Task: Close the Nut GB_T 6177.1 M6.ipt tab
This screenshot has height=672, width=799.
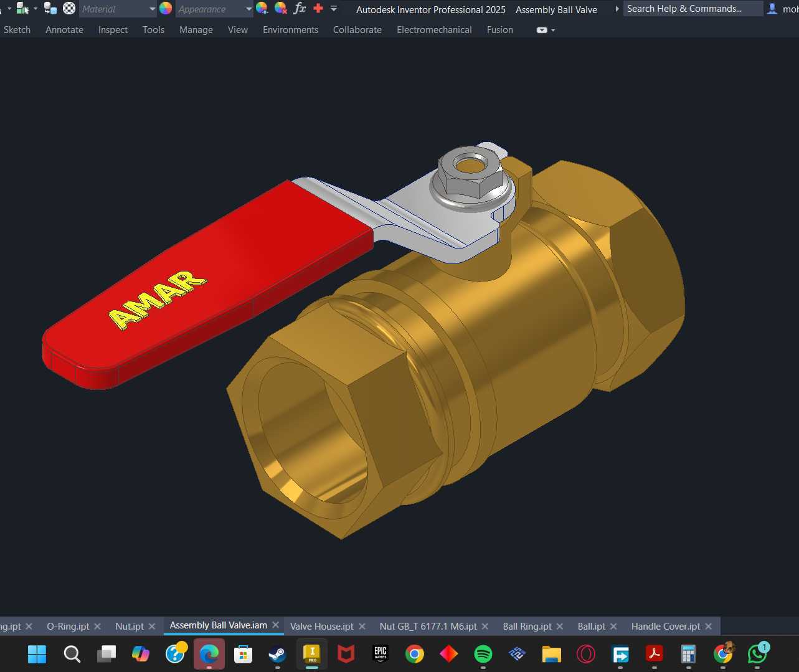Action: pos(485,627)
